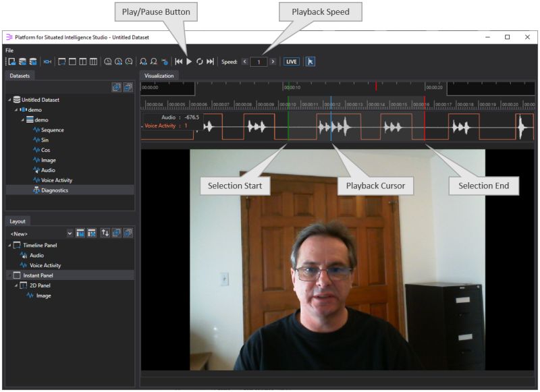This screenshot has width=540, height=392.
Task: Insert three-cell instant panel
Action: click(93, 61)
